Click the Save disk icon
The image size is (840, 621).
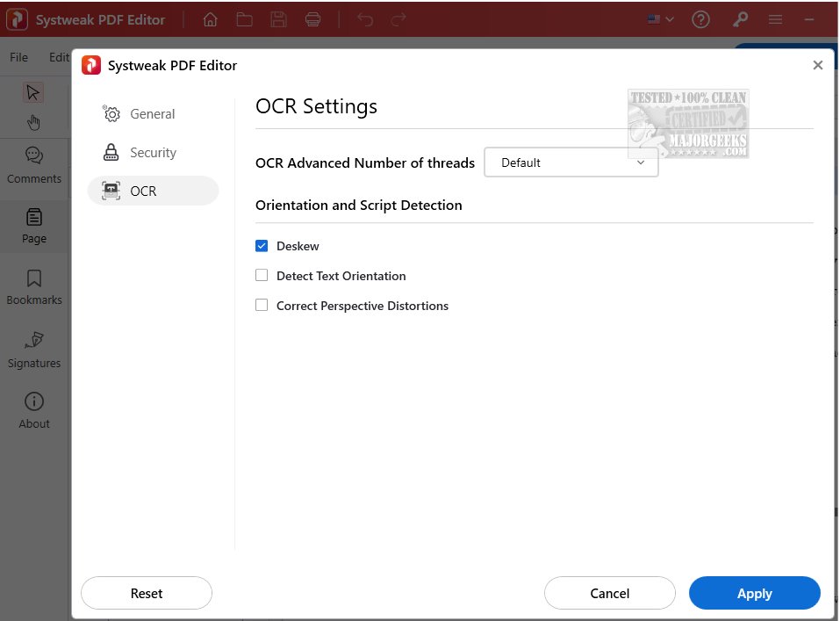click(279, 20)
